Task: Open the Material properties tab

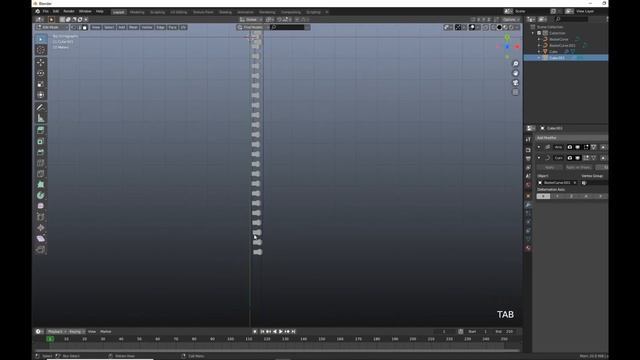Action: (528, 248)
